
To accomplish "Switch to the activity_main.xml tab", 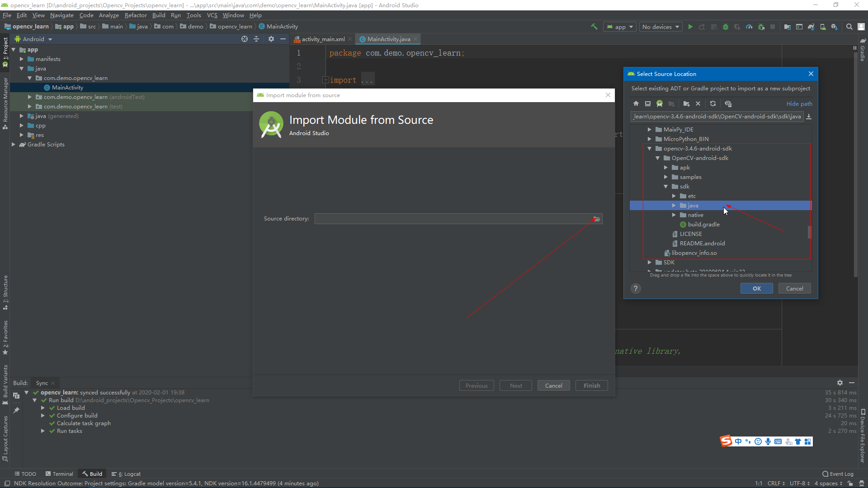I will tap(323, 39).
